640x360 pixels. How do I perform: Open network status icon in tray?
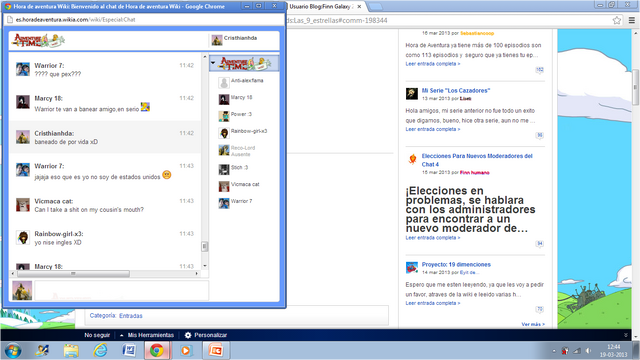click(577, 351)
